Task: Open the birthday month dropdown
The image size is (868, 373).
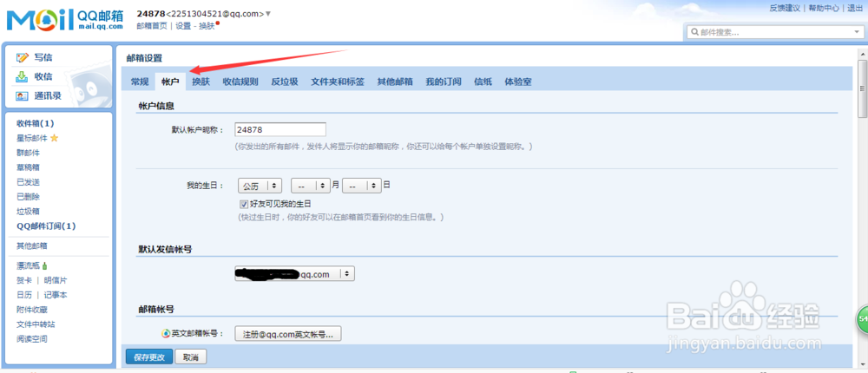Action: point(311,186)
